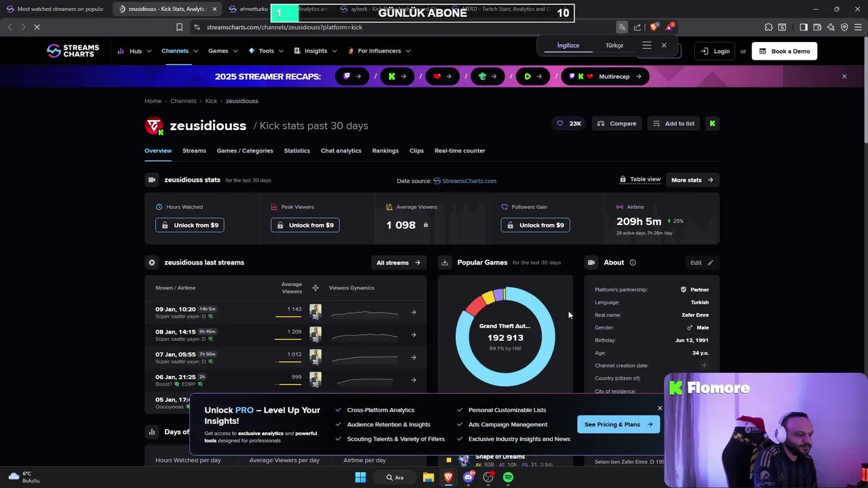Click the More stats button
This screenshot has height=488, width=868.
(x=692, y=180)
